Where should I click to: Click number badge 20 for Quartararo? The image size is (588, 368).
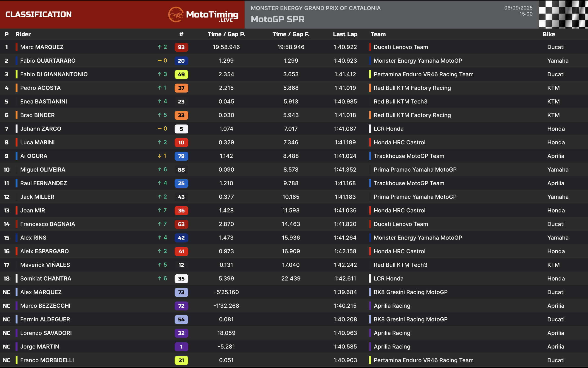pyautogui.click(x=181, y=61)
